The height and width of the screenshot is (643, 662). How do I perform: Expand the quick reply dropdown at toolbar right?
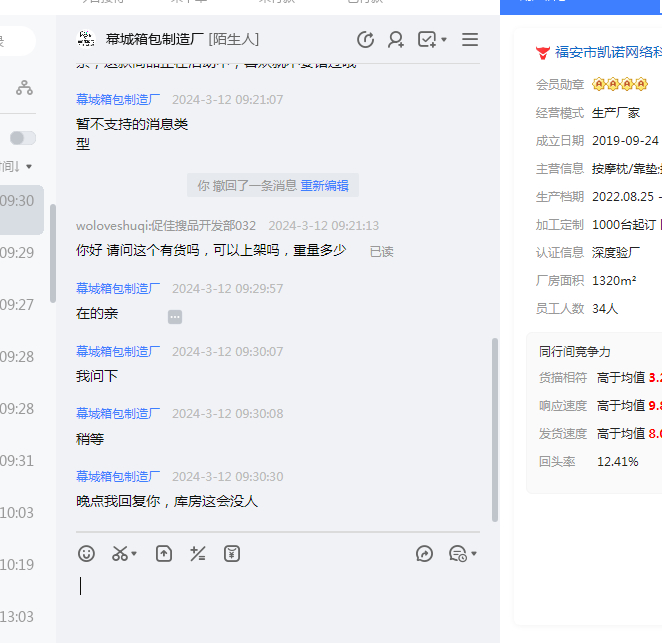tap(473, 554)
